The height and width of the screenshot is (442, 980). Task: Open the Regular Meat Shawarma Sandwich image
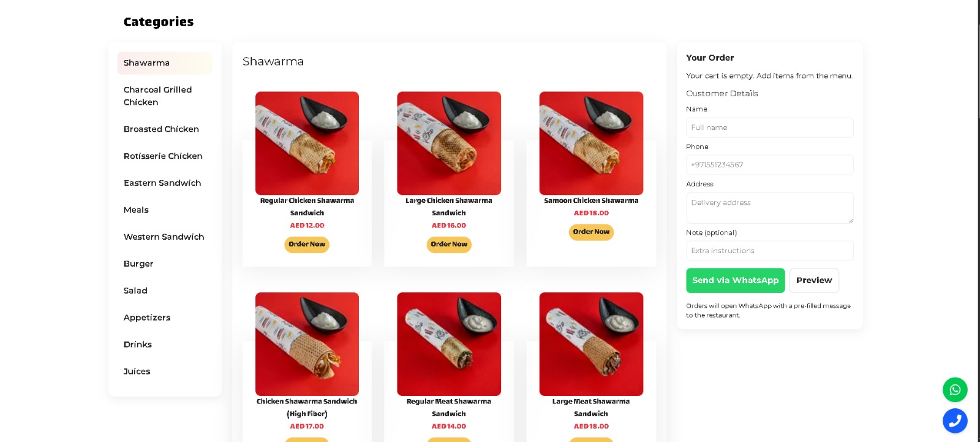pyautogui.click(x=449, y=344)
